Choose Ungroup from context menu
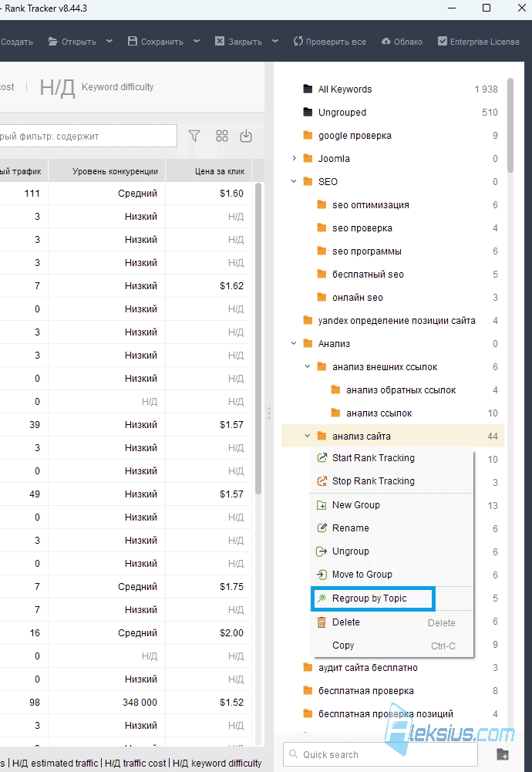This screenshot has width=532, height=772. tap(392, 551)
